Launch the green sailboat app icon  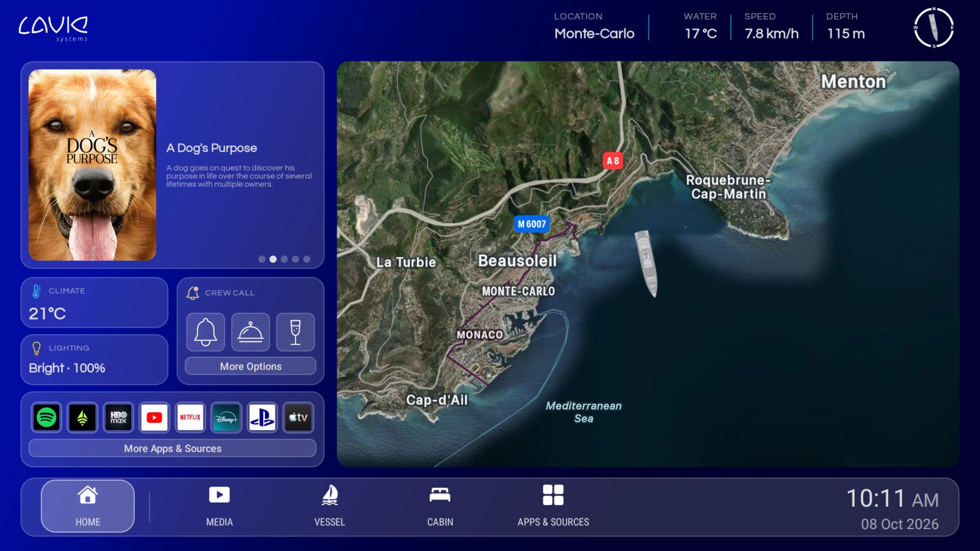82,417
